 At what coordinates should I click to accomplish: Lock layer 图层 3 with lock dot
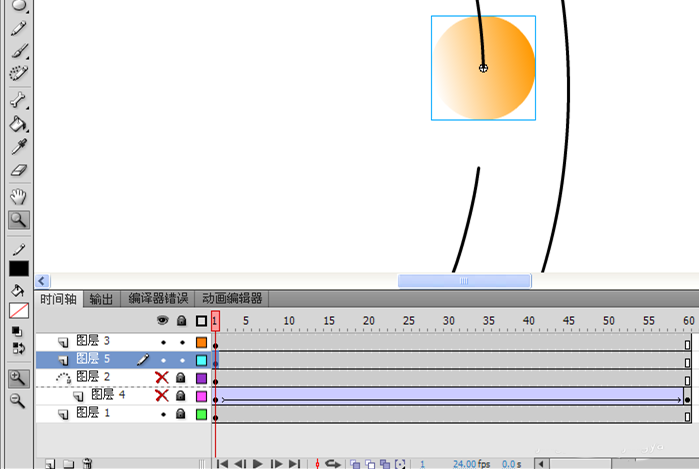click(182, 342)
